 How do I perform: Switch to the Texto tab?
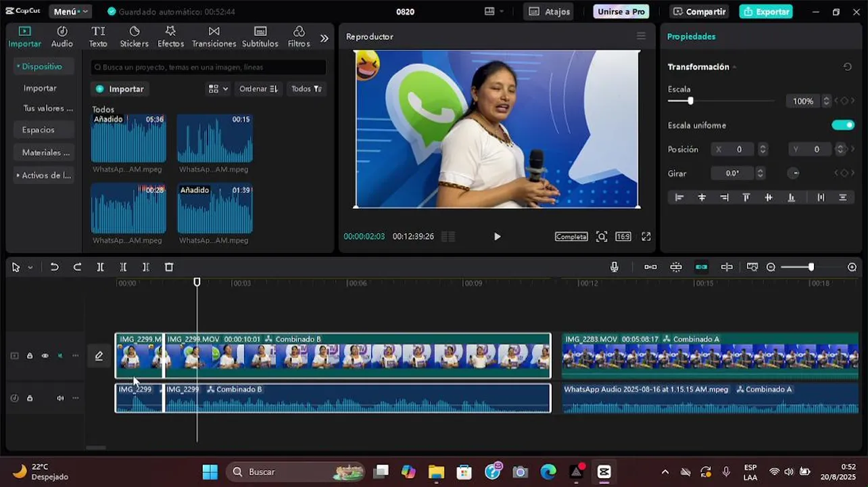tap(98, 37)
